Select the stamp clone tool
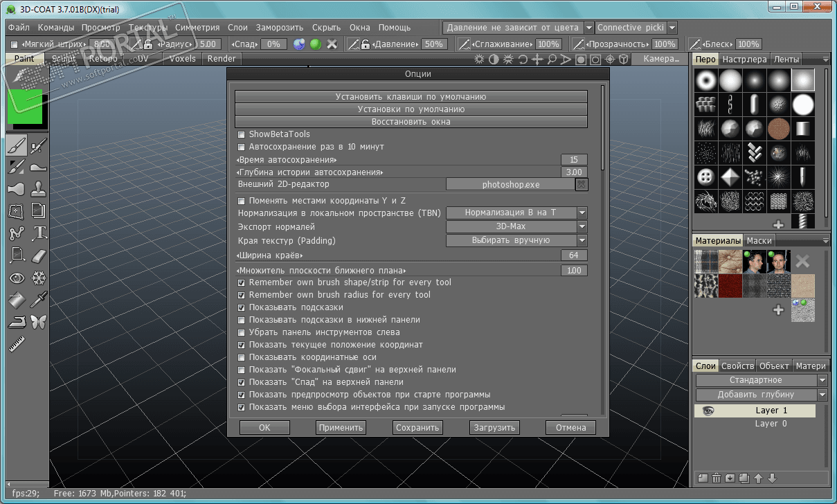 (x=39, y=189)
